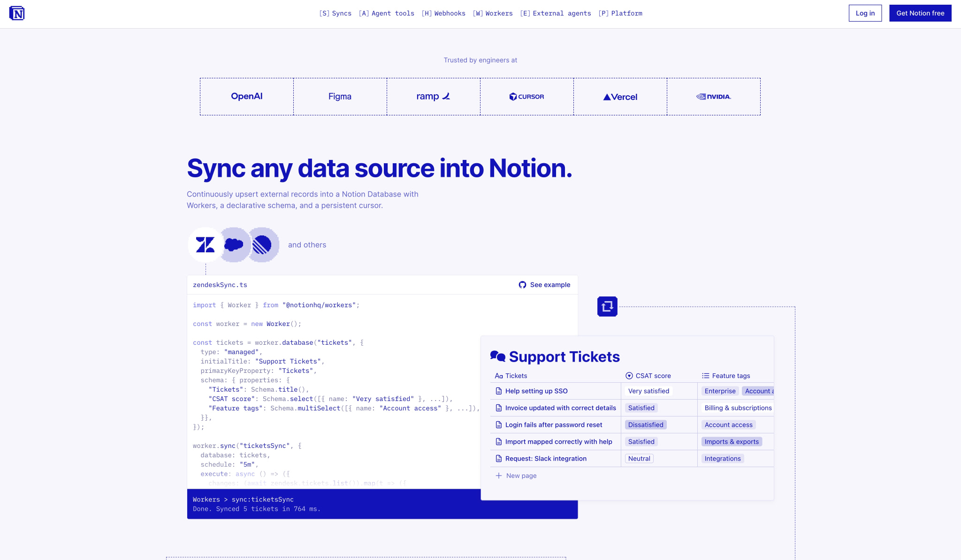The image size is (961, 560).
Task: Click the Cursor logo
Action: (526, 97)
